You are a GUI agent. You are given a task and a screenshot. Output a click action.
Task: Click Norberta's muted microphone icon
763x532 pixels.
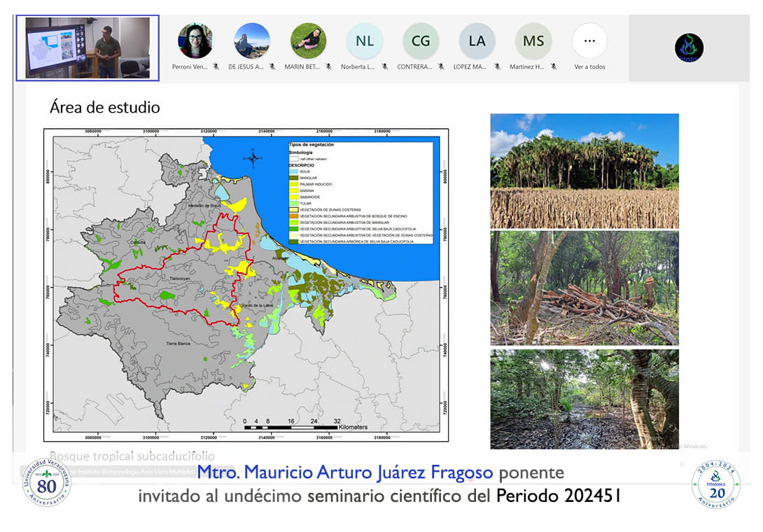click(384, 67)
